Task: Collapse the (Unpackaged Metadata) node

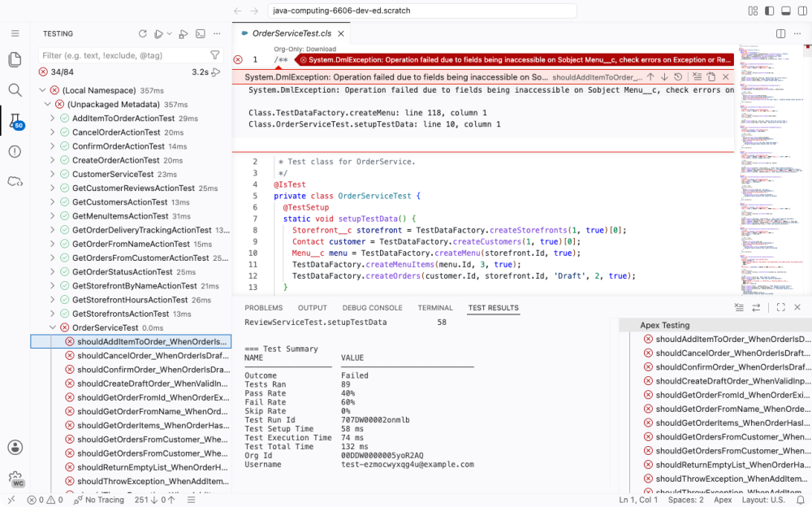Action: pos(48,104)
